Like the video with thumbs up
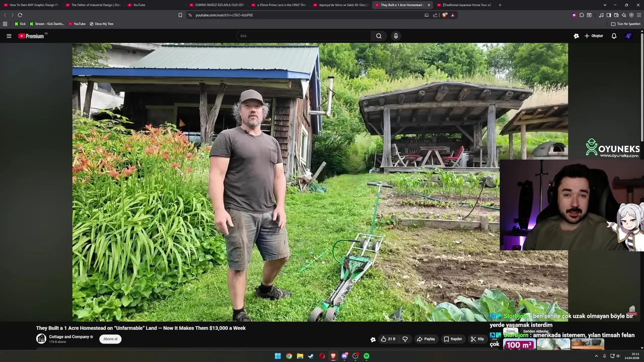This screenshot has width=644, height=362. point(388,339)
